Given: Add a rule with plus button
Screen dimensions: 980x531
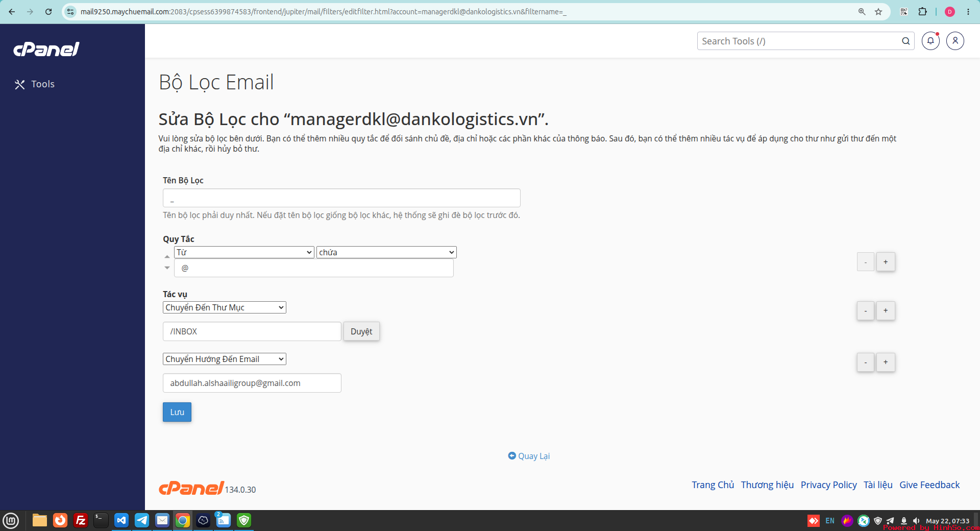Looking at the screenshot, I should 886,262.
